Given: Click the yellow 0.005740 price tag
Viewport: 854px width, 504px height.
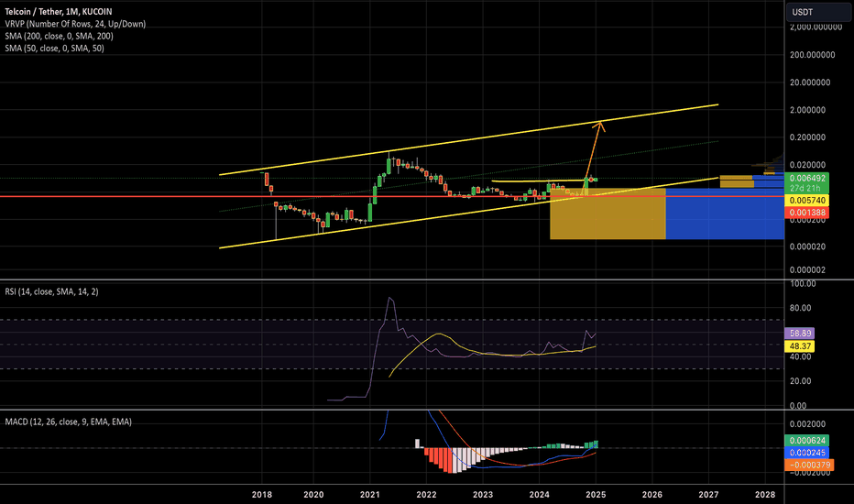Looking at the screenshot, I should pyautogui.click(x=806, y=201).
